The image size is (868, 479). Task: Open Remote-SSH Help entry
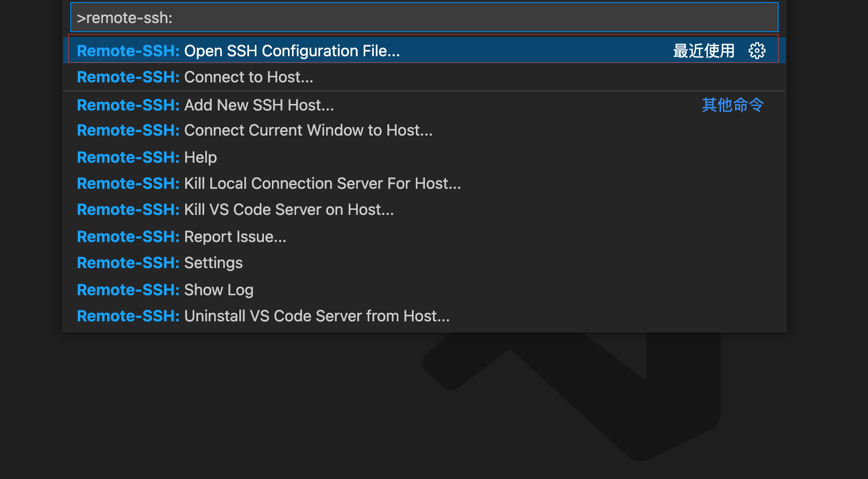click(200, 158)
